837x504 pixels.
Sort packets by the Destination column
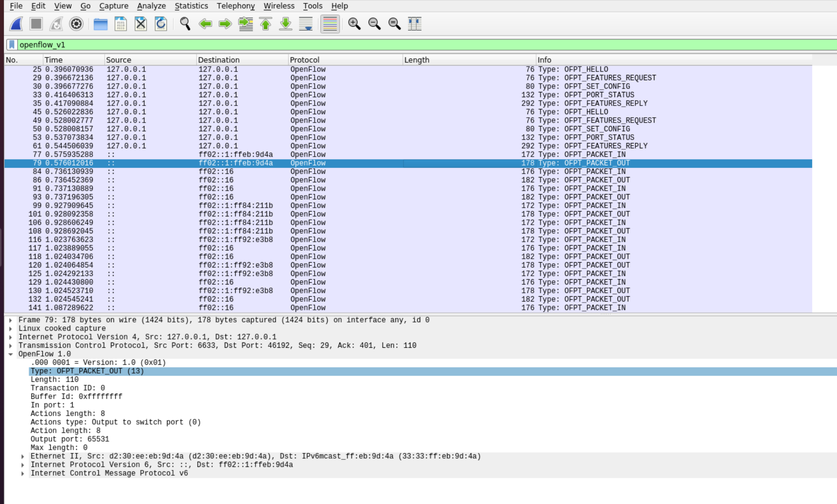[242, 60]
